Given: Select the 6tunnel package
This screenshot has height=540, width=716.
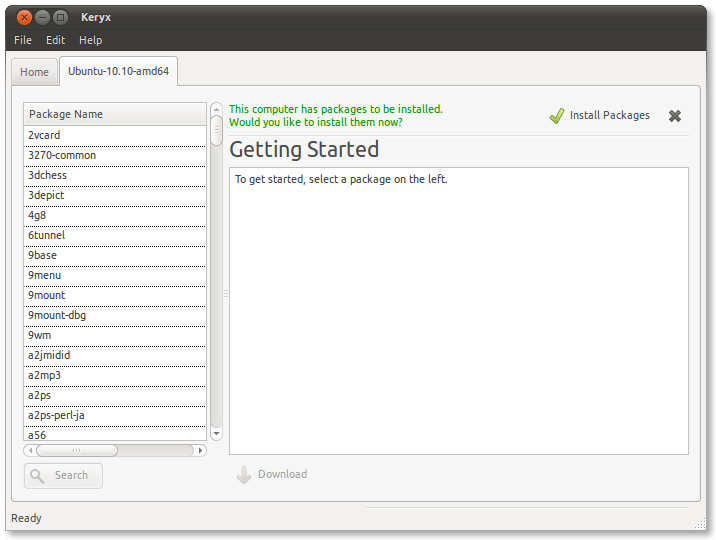Looking at the screenshot, I should click(115, 236).
